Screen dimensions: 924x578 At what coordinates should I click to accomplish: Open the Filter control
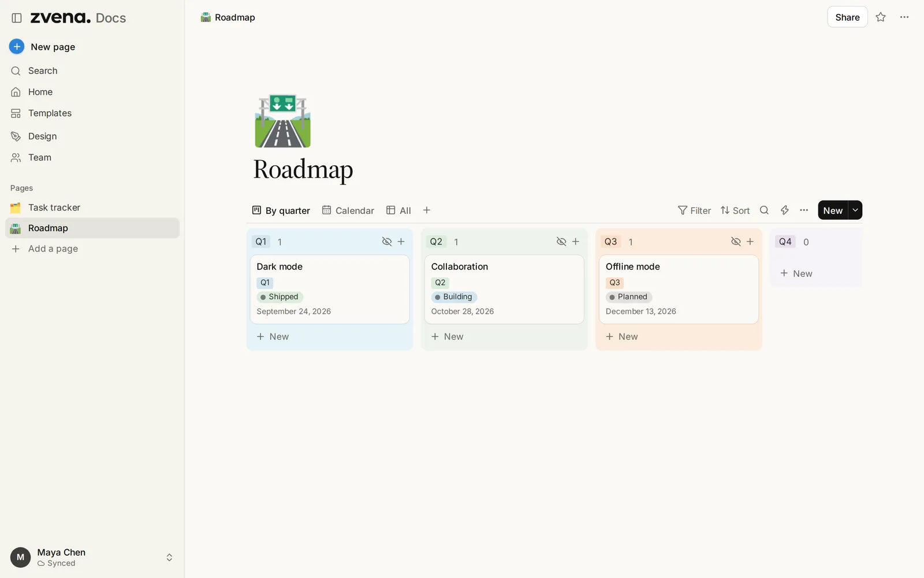694,210
